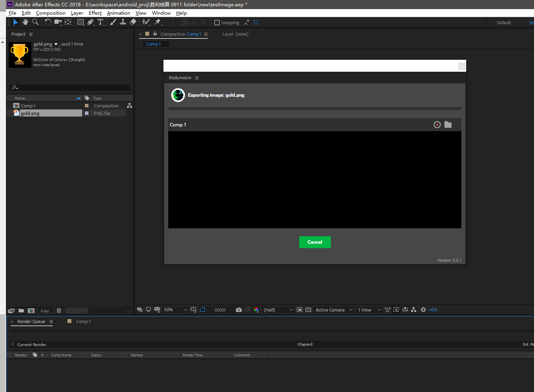Open the Active Camera view dropdown
This screenshot has width=534, height=392.
(x=333, y=310)
